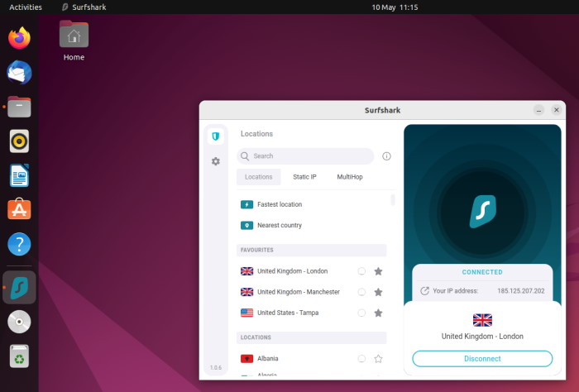
Task: Open Trash from the dock
Action: [x=19, y=356]
